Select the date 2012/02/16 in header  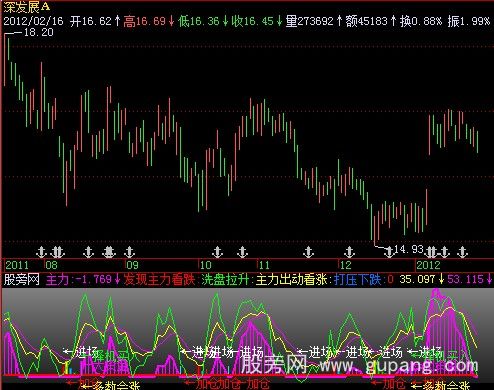tap(33, 21)
